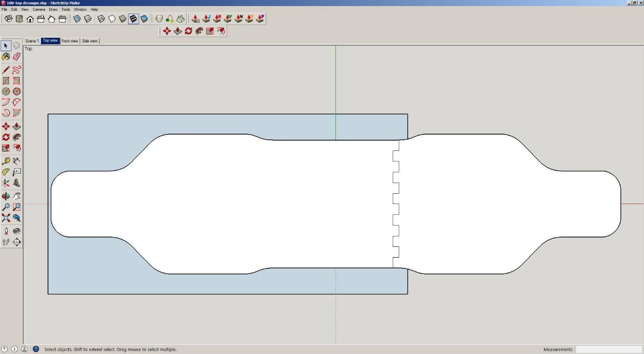This screenshot has height=354, width=644.
Task: Click the Scale tool in floating toolbar
Action: 210,31
